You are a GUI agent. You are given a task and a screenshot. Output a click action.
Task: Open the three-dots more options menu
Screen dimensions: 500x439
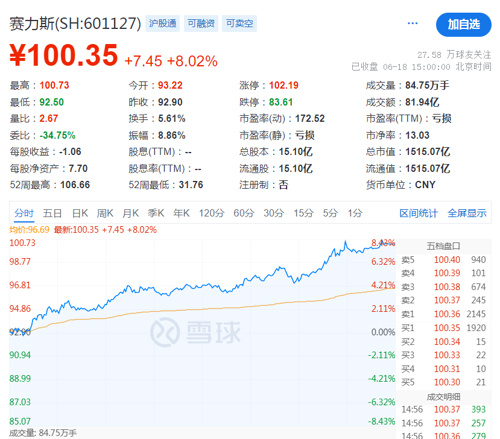(412, 23)
